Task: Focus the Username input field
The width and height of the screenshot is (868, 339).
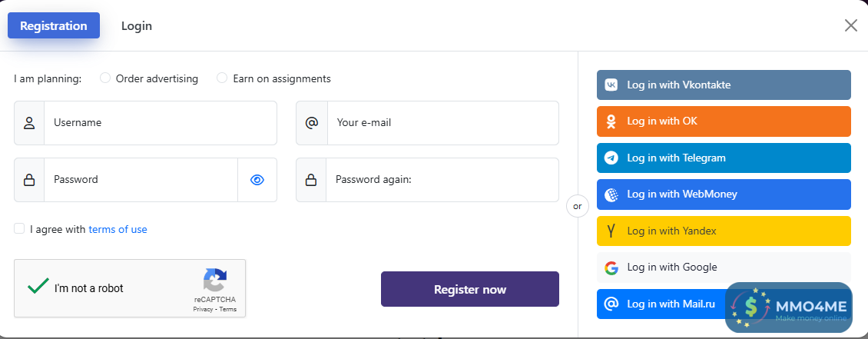Action: 160,123
